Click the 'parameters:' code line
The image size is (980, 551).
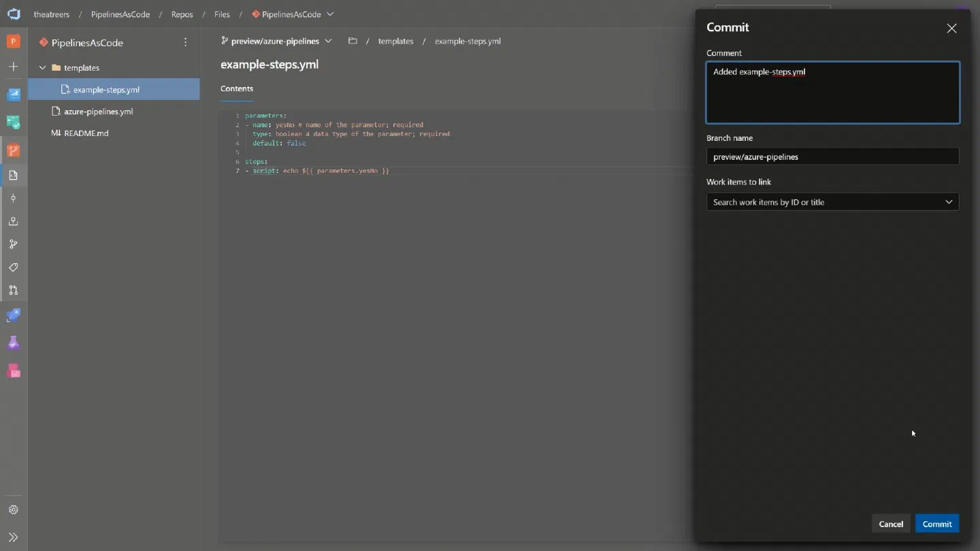tap(265, 116)
